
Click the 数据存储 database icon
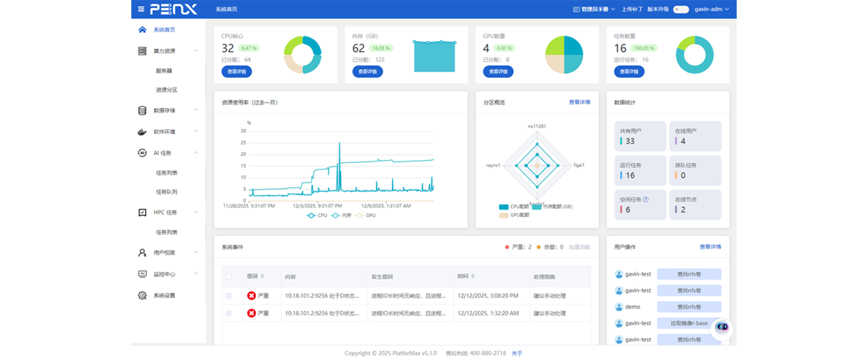(142, 110)
